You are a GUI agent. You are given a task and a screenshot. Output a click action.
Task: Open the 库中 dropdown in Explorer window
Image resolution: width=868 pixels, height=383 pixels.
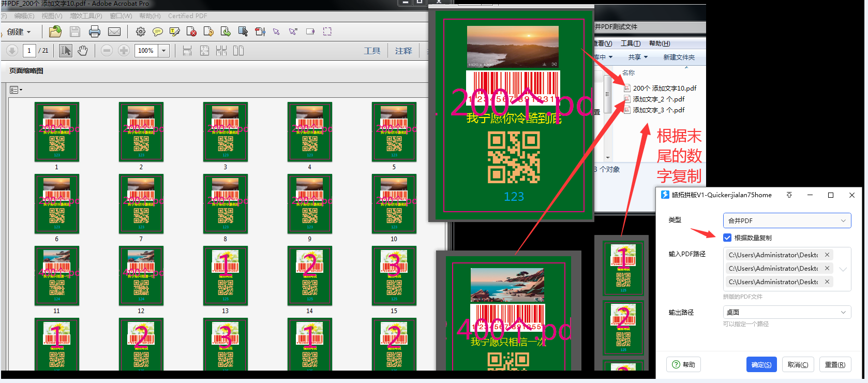(x=603, y=57)
